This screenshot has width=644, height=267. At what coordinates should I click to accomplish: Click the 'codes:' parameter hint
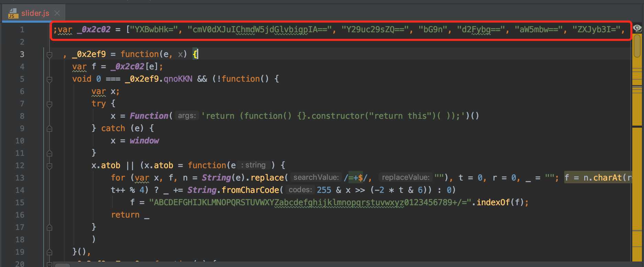click(300, 190)
